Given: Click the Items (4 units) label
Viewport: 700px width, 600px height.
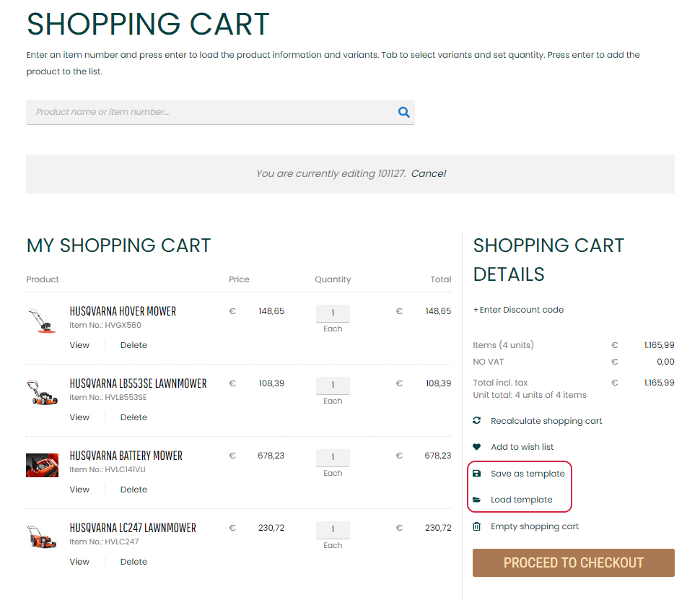Looking at the screenshot, I should tap(503, 345).
